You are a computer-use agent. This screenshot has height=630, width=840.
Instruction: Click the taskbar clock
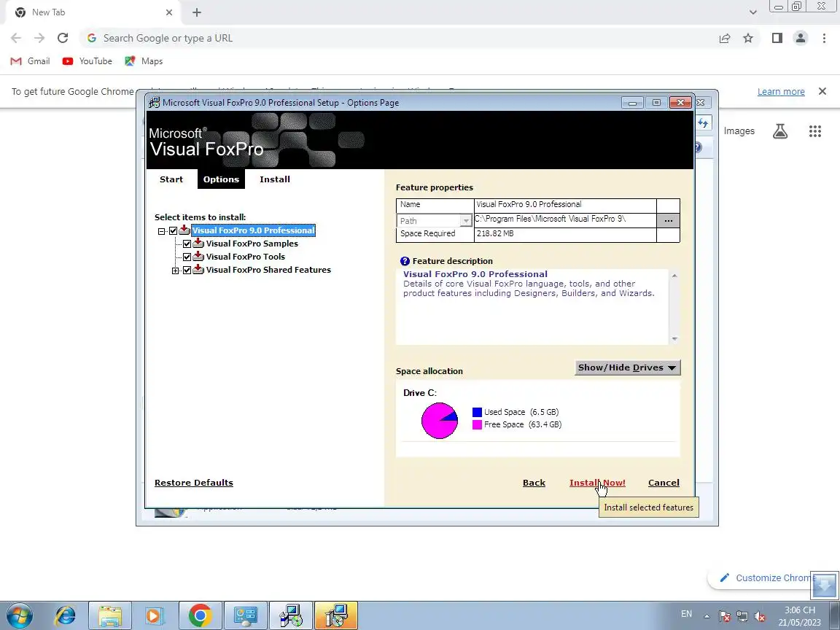pos(799,616)
